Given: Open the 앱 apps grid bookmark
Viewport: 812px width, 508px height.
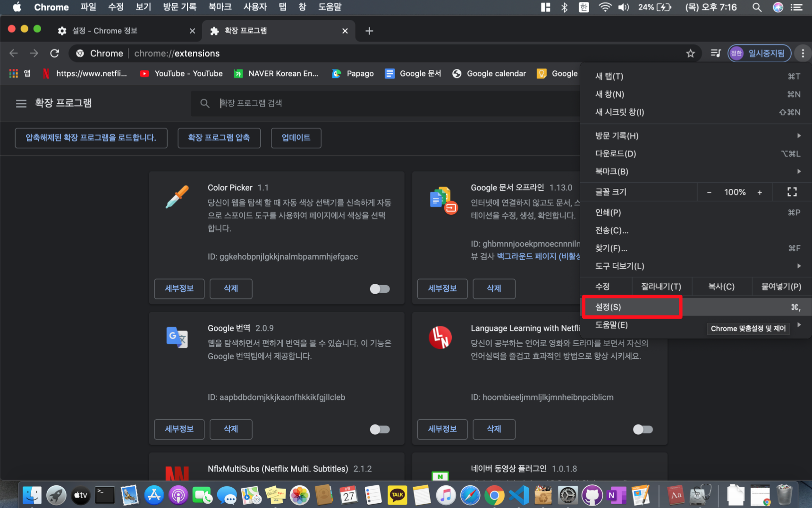Looking at the screenshot, I should click(x=20, y=74).
